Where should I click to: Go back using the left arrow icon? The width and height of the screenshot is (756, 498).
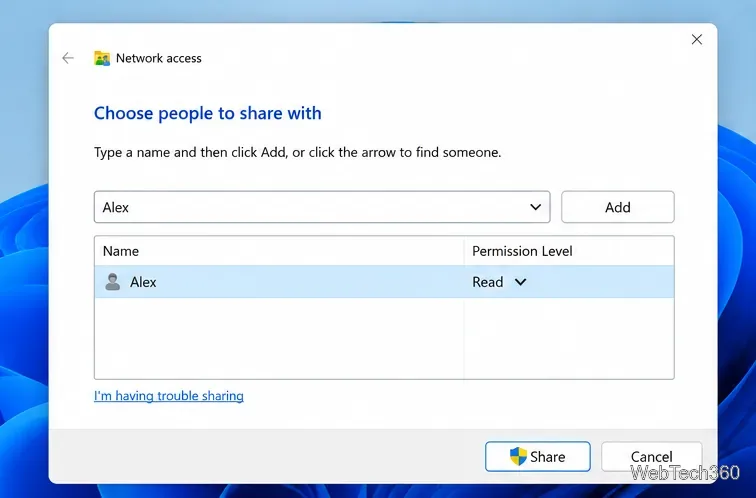point(68,58)
